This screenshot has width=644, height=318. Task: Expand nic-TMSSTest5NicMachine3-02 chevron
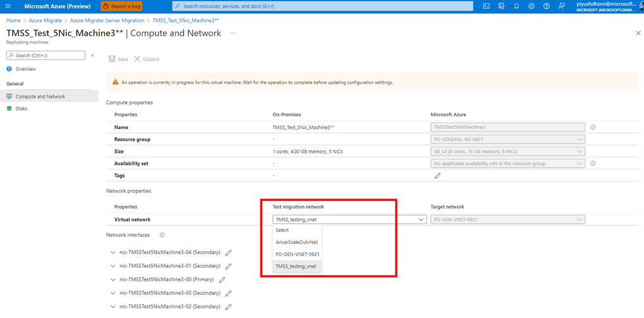coord(113,307)
